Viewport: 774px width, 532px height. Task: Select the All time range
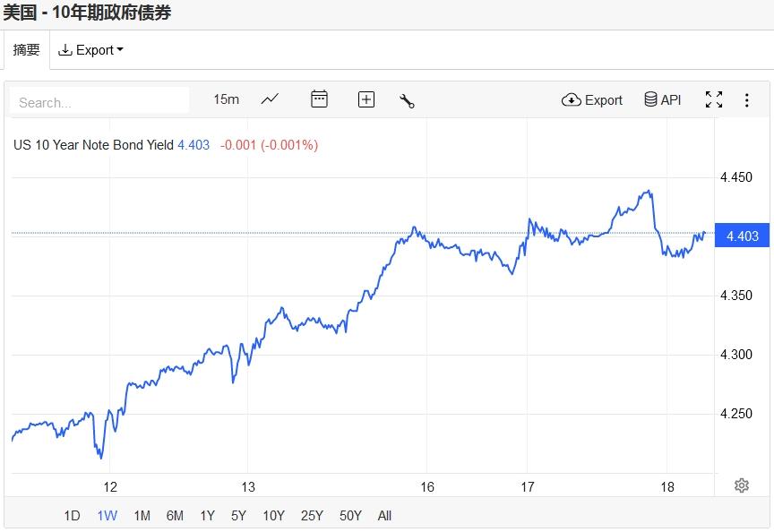point(384,515)
